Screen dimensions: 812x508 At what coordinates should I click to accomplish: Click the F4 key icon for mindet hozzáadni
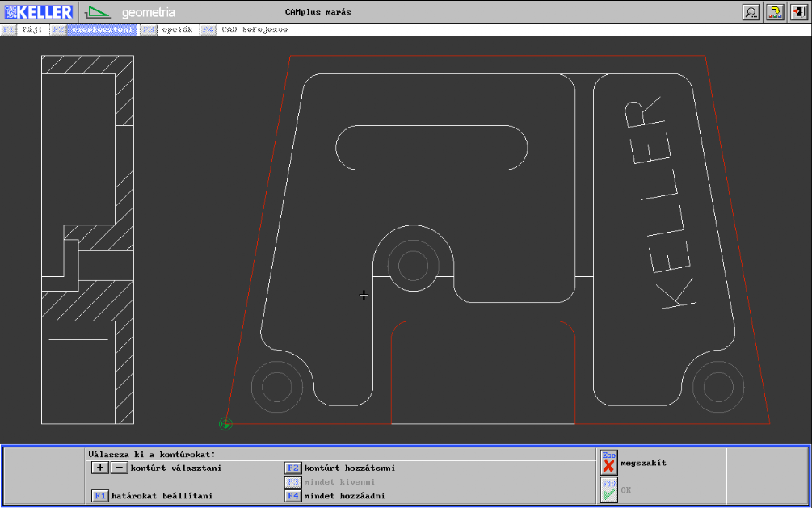(x=292, y=496)
